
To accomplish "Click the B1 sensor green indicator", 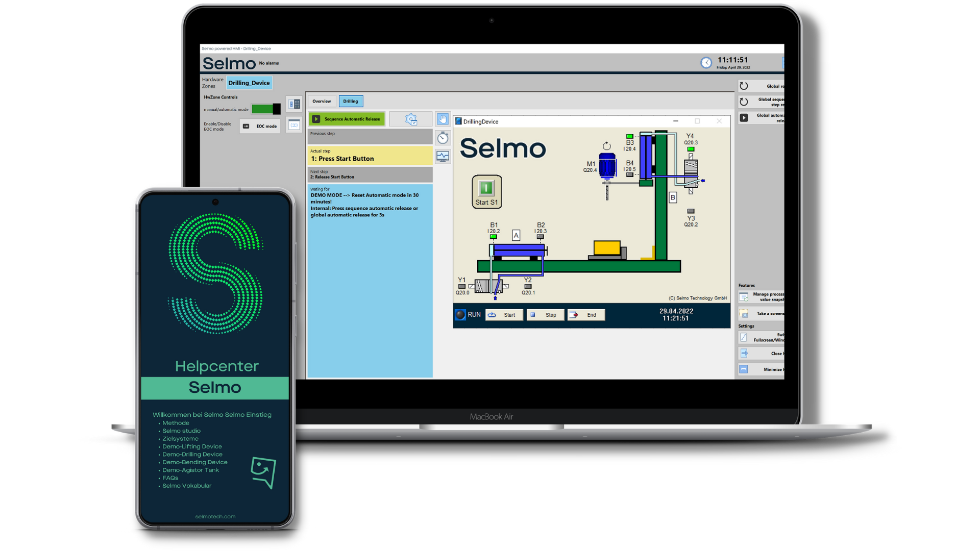I will pyautogui.click(x=493, y=237).
